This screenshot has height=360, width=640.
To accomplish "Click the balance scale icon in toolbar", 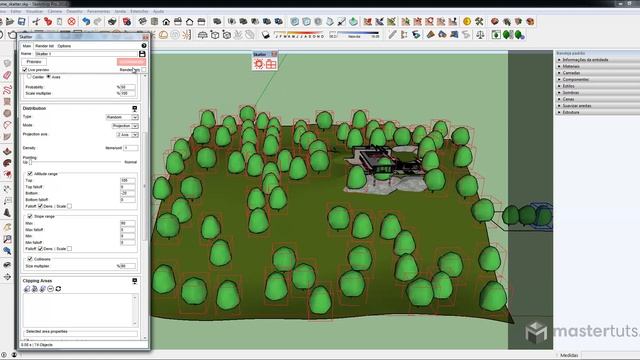I will pos(480,35).
